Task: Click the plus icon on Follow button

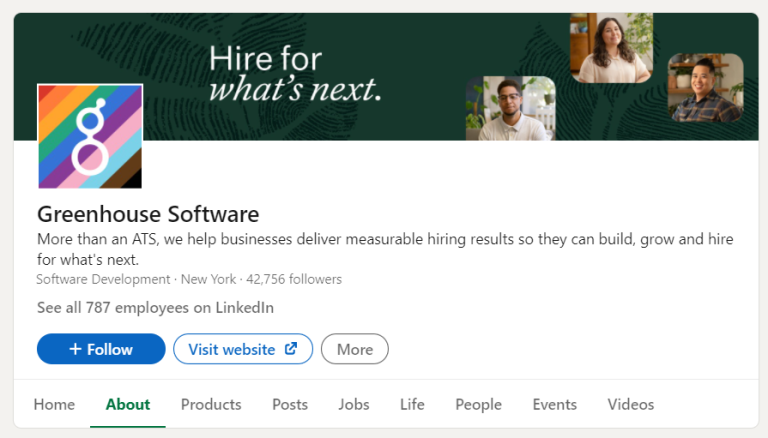Action: tap(75, 349)
